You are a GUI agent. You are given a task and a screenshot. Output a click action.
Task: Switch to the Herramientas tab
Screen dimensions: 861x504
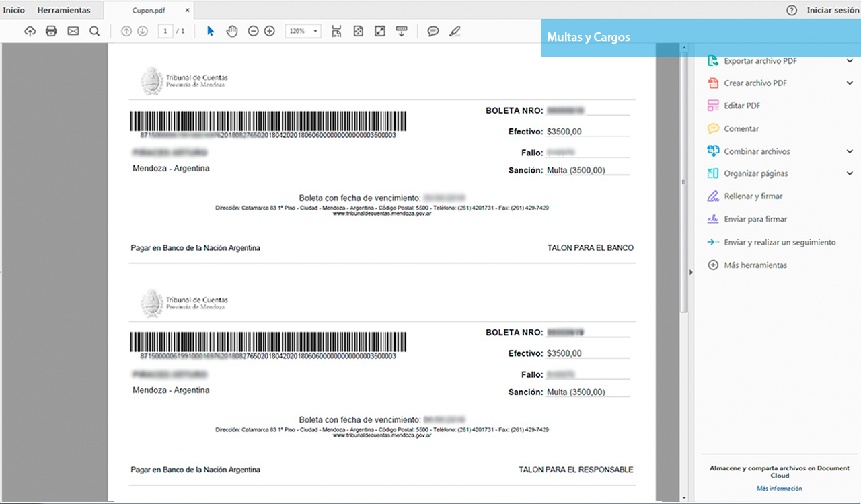click(63, 10)
